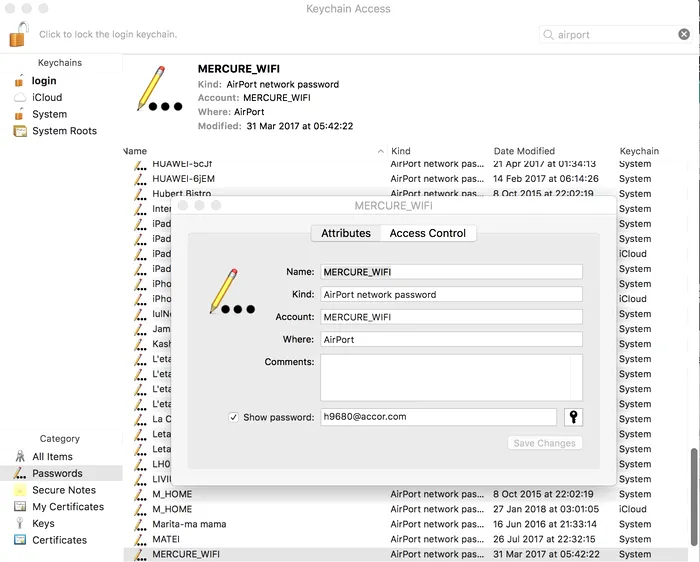Sort by Date Modified column header
700x562 pixels.
click(524, 151)
